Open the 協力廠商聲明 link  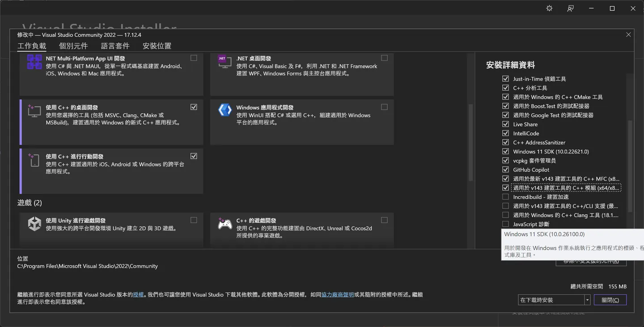tap(338, 294)
